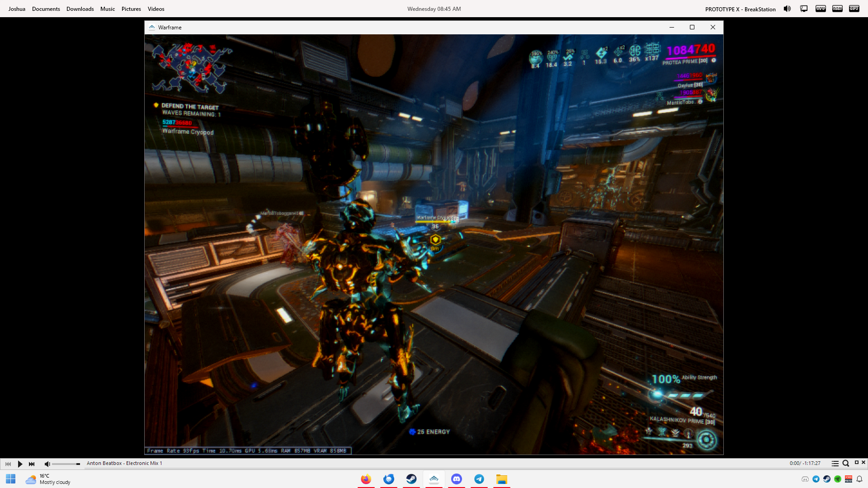Screen dimensions: 868x488
Task: Select the third ability icon
Action: point(675,433)
